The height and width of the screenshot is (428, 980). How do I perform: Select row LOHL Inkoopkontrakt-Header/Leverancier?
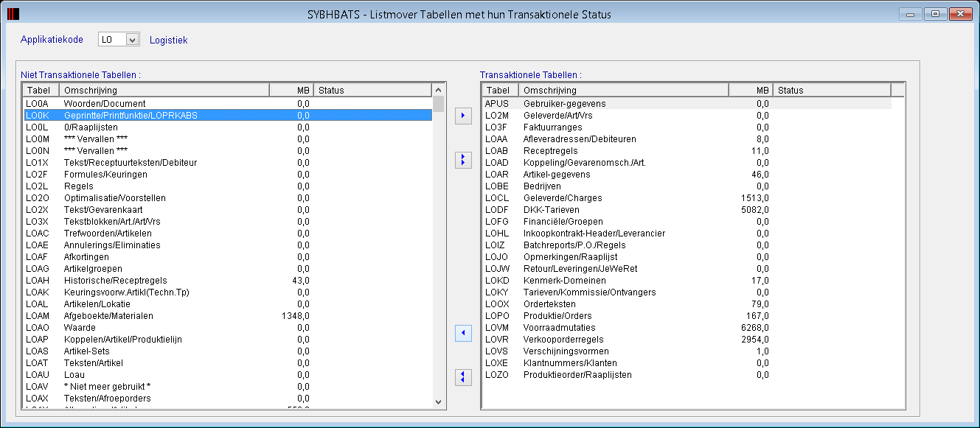click(687, 233)
